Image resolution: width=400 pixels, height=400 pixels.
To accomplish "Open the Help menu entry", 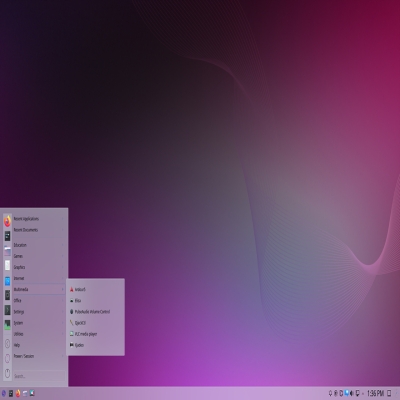I will tap(39, 345).
